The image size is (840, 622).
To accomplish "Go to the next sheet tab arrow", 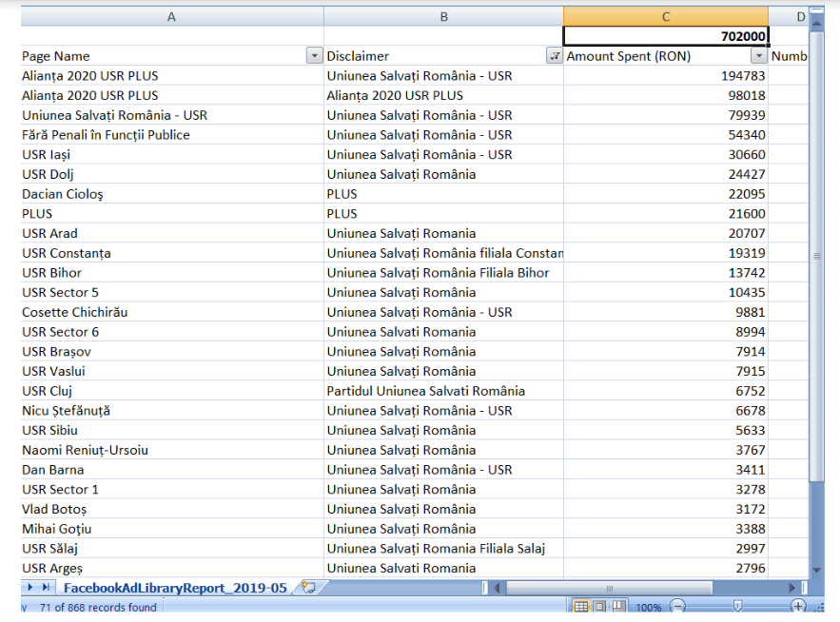I will tap(30, 587).
